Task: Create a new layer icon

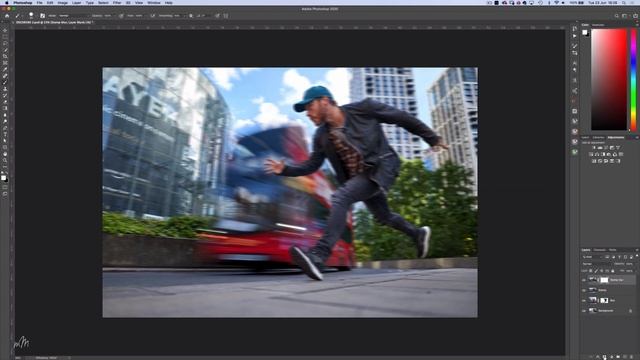Action: pos(624,357)
